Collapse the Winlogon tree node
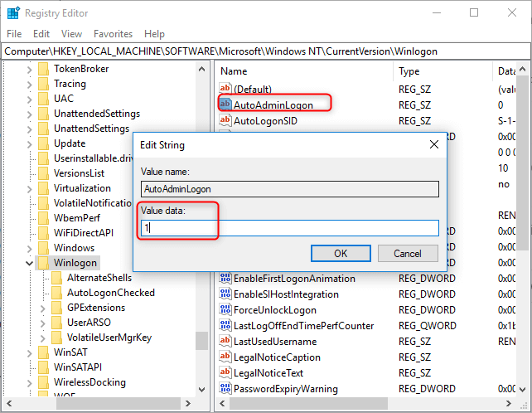The height and width of the screenshot is (413, 532). [x=30, y=263]
